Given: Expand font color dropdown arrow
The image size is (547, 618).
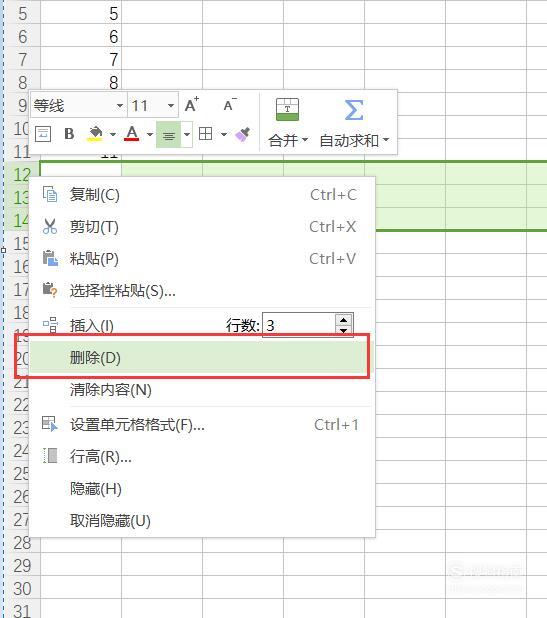Looking at the screenshot, I should (x=150, y=134).
